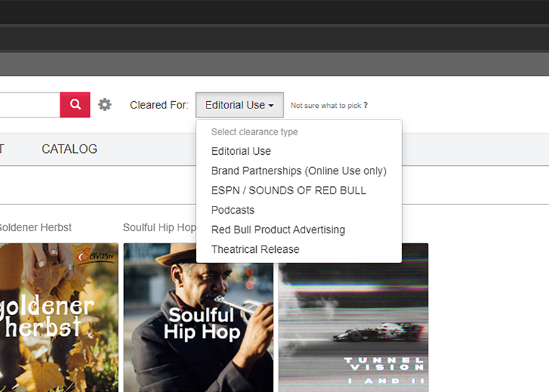Open the Editorial Use clearance dropdown
The image size is (549, 392).
(x=239, y=105)
